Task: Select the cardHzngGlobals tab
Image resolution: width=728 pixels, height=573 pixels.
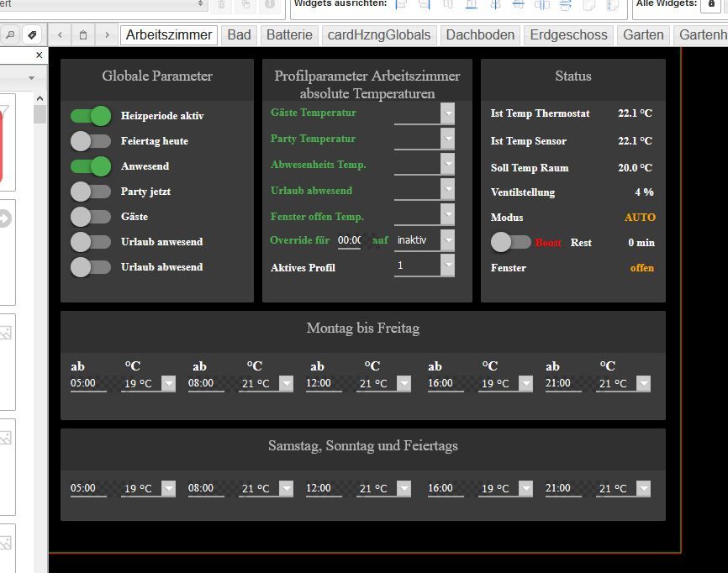Action: (x=379, y=34)
